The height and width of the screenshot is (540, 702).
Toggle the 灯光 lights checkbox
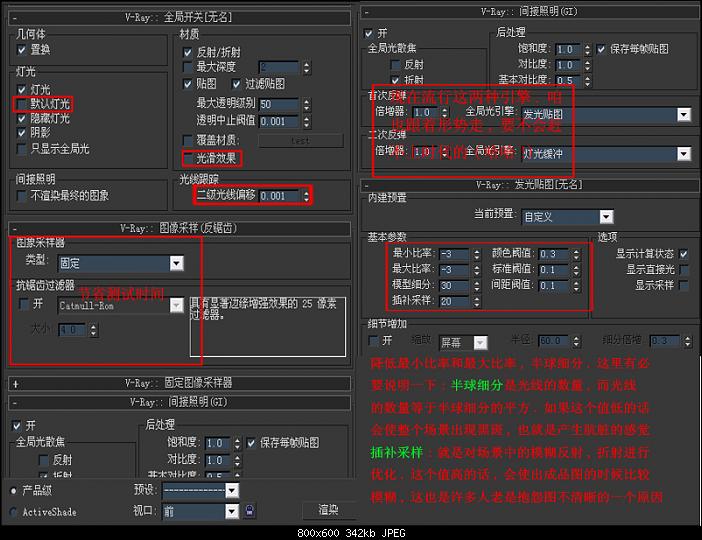tap(21, 90)
